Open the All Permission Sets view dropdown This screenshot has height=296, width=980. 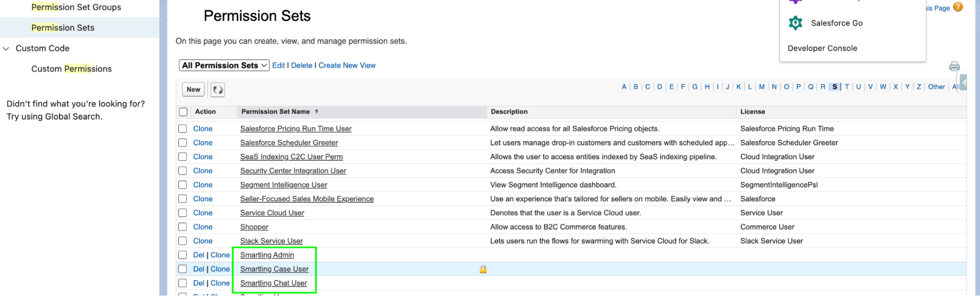224,65
